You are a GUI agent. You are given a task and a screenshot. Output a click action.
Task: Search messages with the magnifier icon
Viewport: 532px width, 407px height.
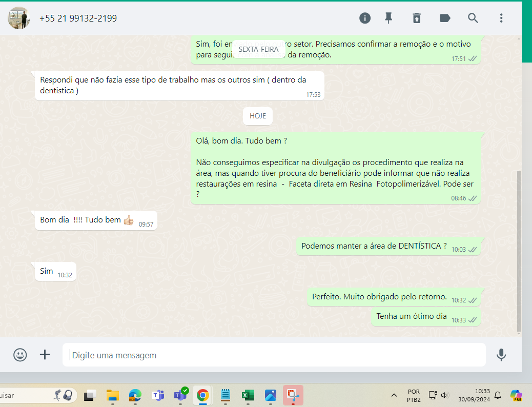click(x=473, y=18)
